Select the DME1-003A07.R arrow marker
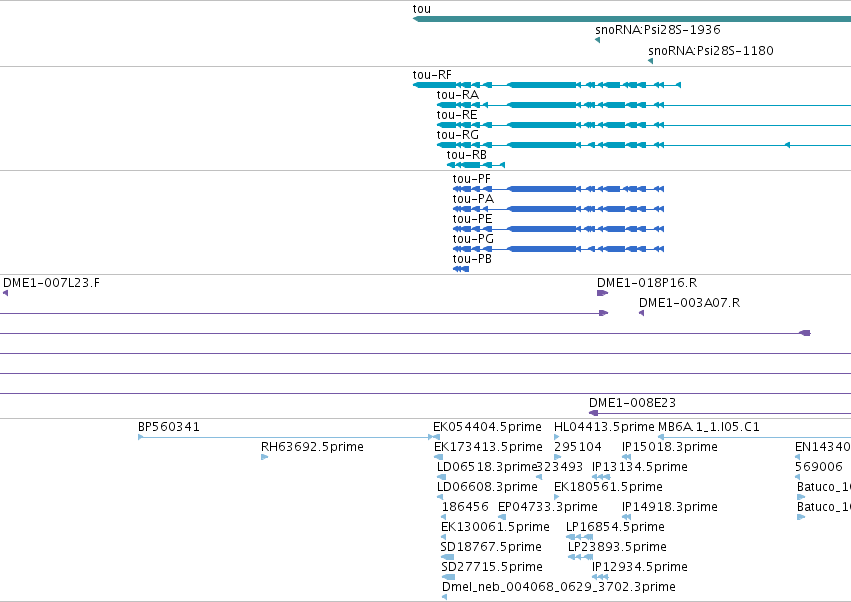This screenshot has width=851, height=602. pyautogui.click(x=642, y=313)
